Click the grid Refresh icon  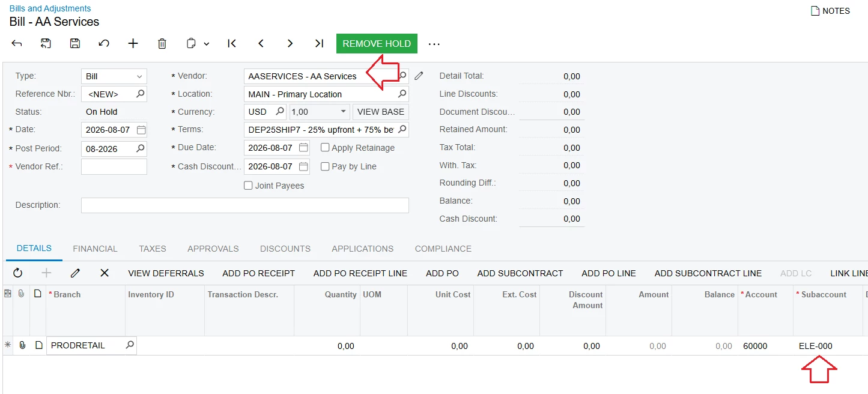(17, 273)
